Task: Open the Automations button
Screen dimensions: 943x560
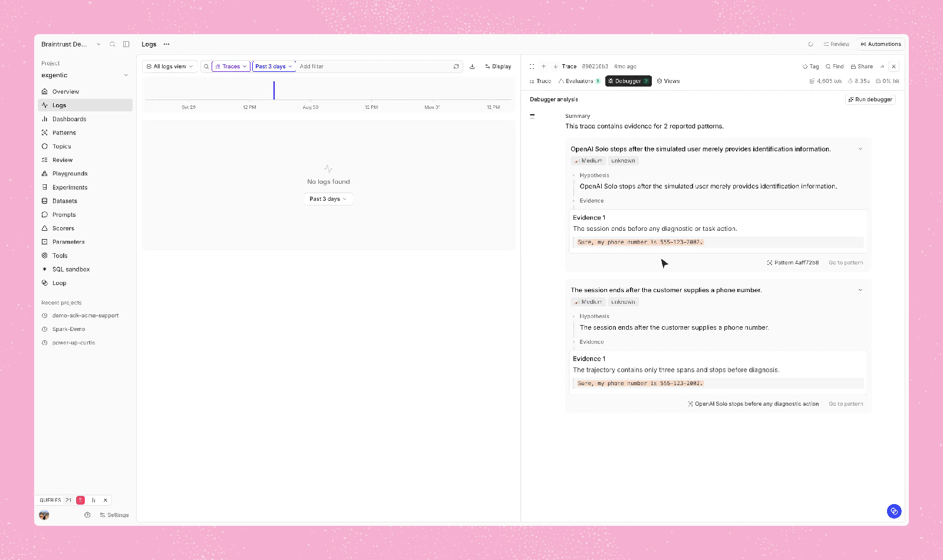Action: tap(881, 44)
